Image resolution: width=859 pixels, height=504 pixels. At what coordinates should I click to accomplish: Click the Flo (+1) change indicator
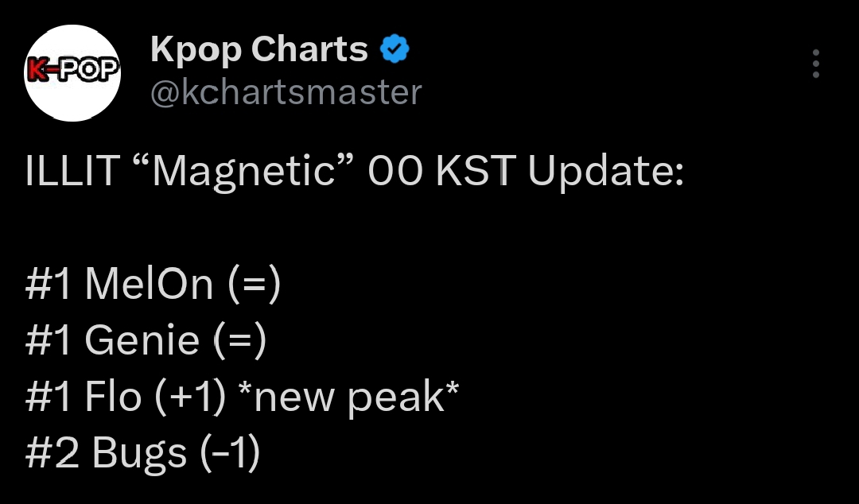(x=190, y=397)
